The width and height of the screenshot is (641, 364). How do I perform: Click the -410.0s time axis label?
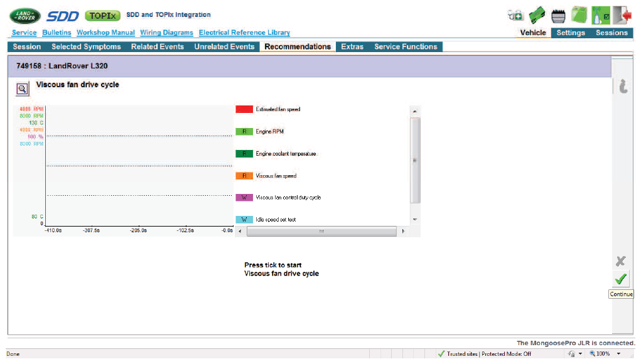[x=53, y=231]
